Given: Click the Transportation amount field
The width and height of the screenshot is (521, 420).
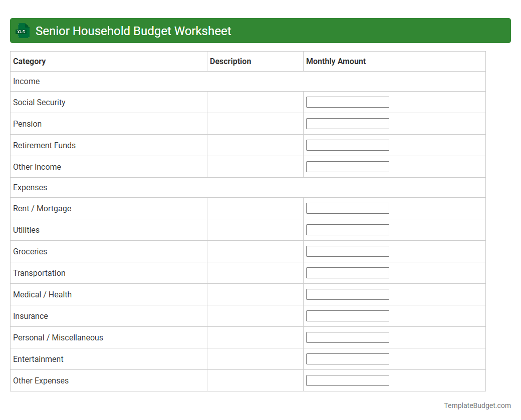Looking at the screenshot, I should click(347, 272).
